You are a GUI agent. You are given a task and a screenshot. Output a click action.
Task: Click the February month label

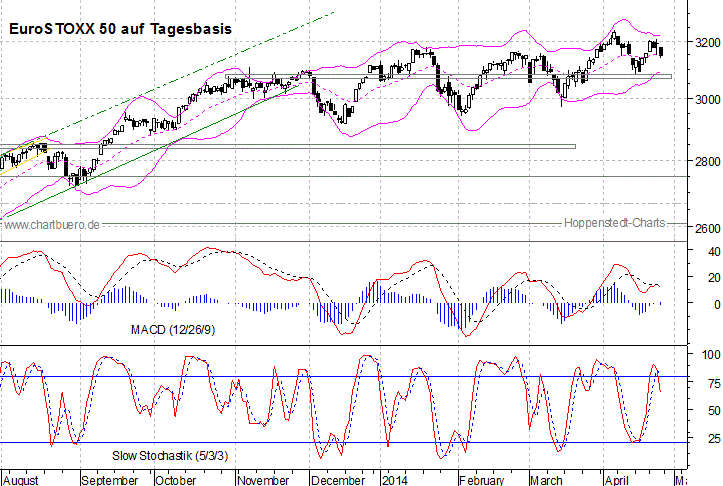[x=482, y=480]
